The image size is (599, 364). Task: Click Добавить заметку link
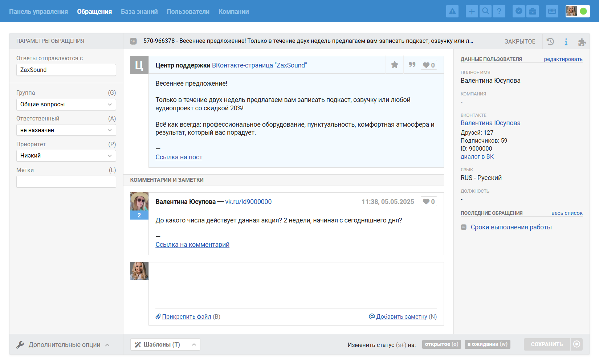[402, 316]
